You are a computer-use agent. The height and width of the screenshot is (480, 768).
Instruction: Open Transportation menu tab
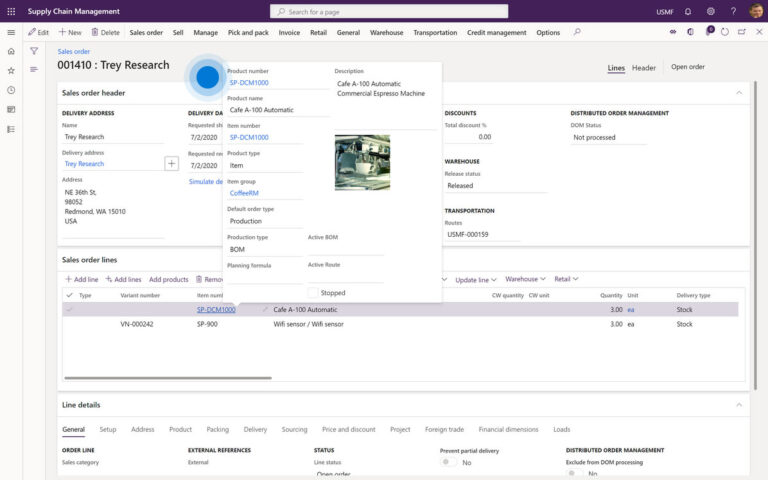435,32
